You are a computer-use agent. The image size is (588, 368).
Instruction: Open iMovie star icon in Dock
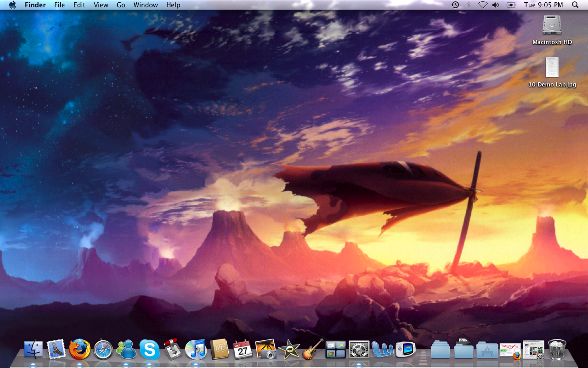tap(289, 350)
